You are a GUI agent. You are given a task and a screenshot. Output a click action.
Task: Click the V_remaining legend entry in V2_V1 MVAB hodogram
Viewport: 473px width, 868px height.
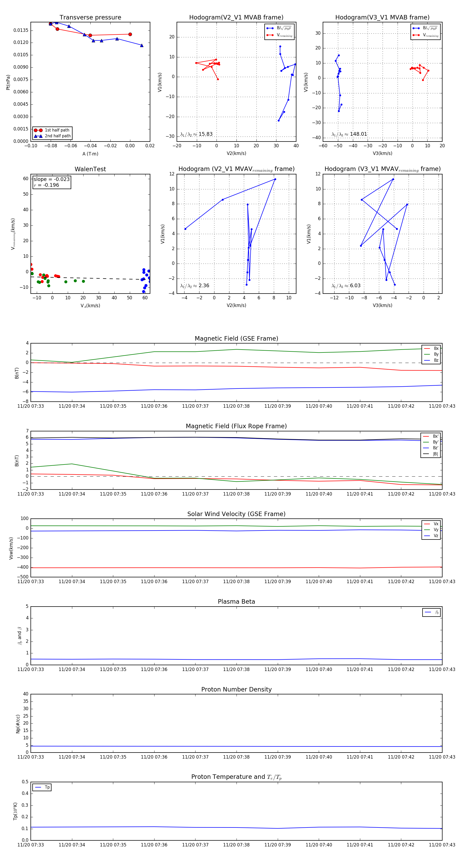pyautogui.click(x=279, y=35)
